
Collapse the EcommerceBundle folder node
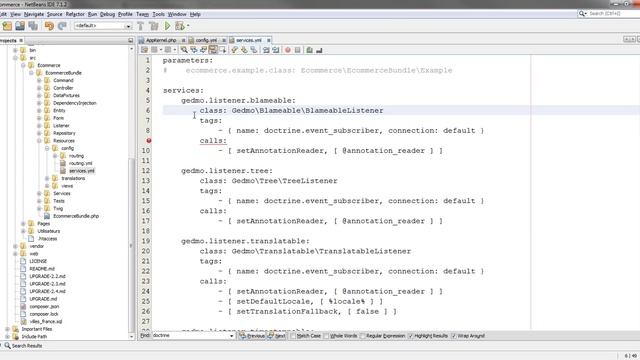pos(31,73)
